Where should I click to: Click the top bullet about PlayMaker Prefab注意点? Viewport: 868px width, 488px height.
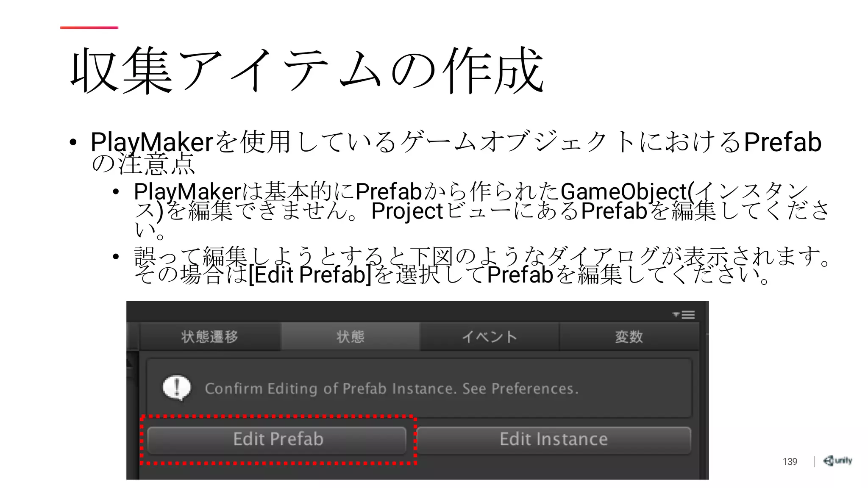(x=456, y=143)
